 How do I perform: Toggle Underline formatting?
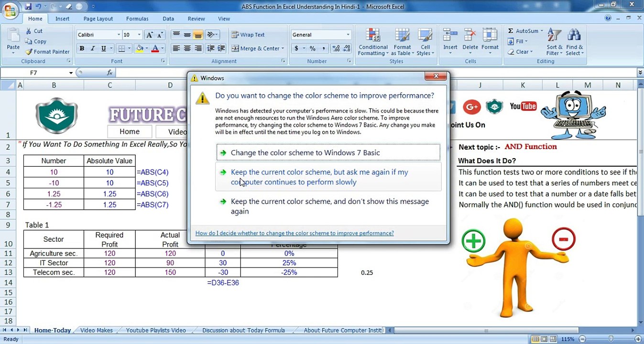[x=103, y=49]
